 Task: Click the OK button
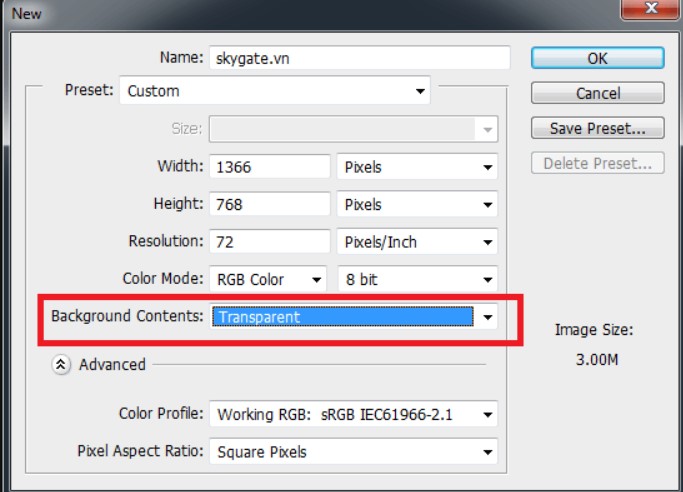pyautogui.click(x=598, y=58)
